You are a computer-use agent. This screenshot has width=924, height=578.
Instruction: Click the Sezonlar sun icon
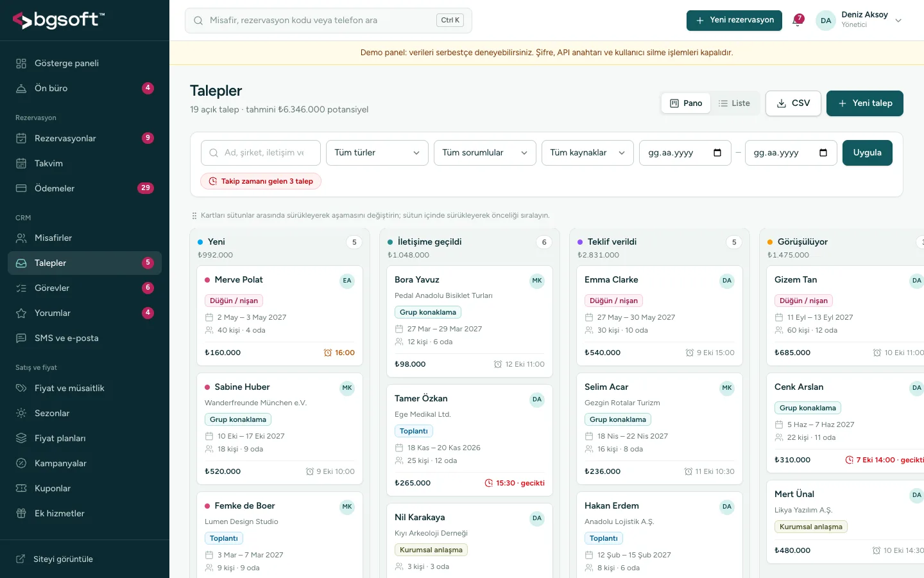tap(21, 413)
